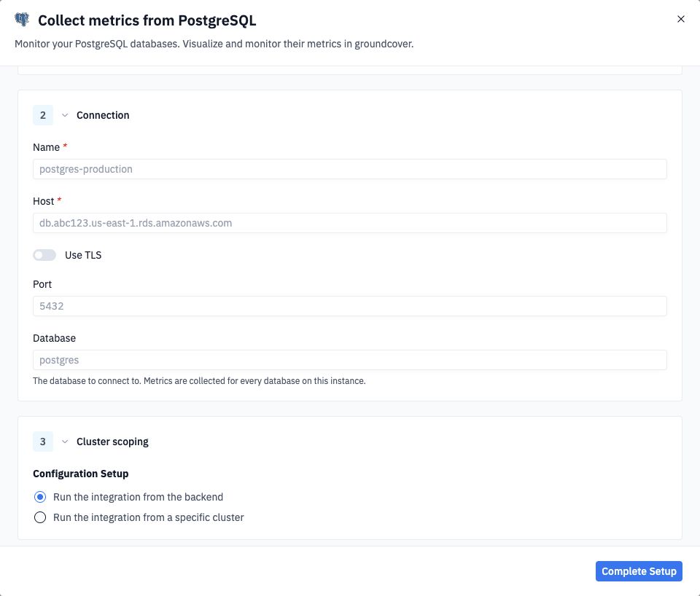Close the PostgreSQL setup dialog
The height and width of the screenshot is (596, 700).
click(681, 19)
